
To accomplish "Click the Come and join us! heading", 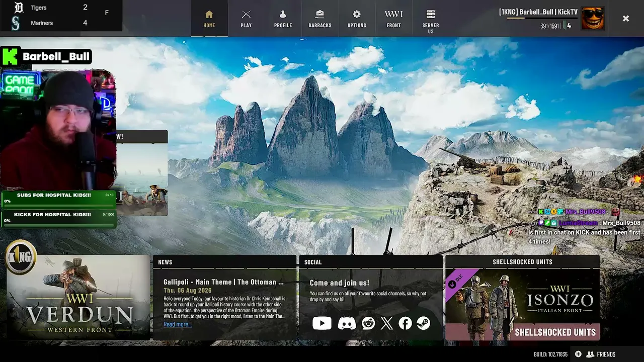I will pyautogui.click(x=339, y=283).
